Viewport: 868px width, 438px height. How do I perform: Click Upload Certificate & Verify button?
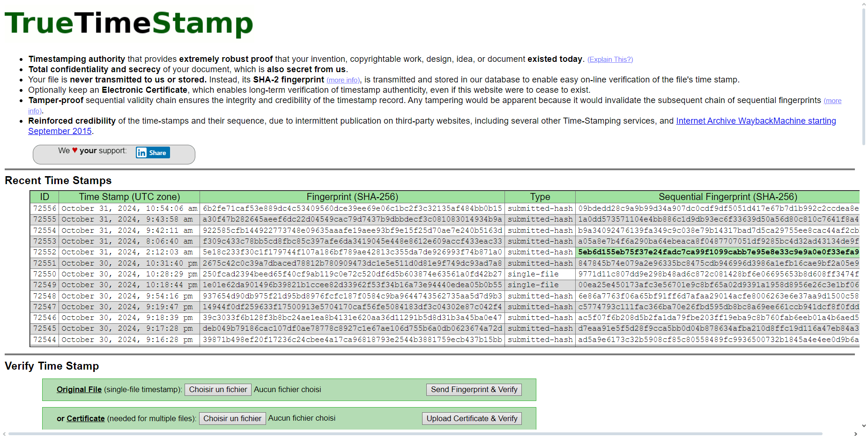click(472, 418)
